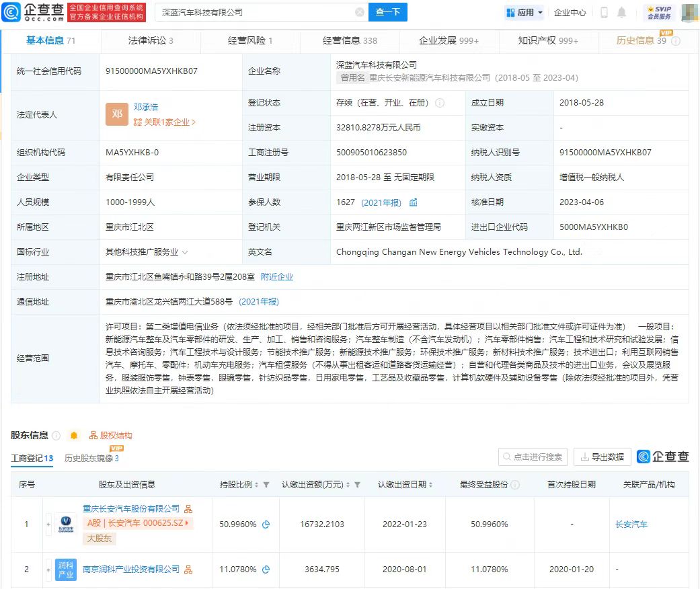The width and height of the screenshot is (700, 589).
Task: Open the 附近企业 link
Action: 276,276
